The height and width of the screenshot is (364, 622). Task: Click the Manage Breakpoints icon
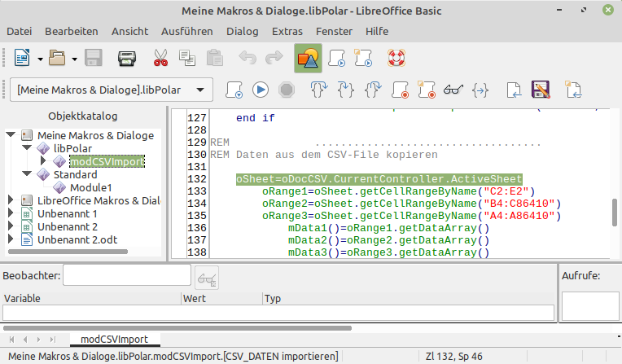coord(427,90)
